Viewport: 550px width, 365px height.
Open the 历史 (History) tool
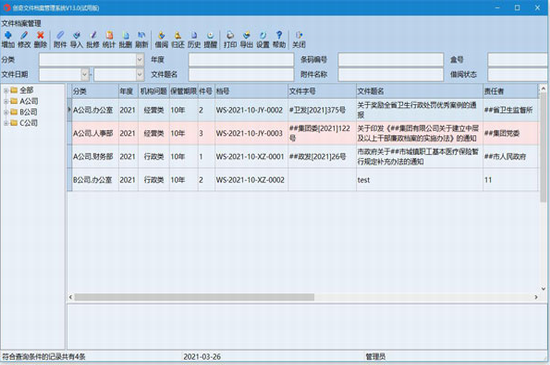[x=194, y=39]
